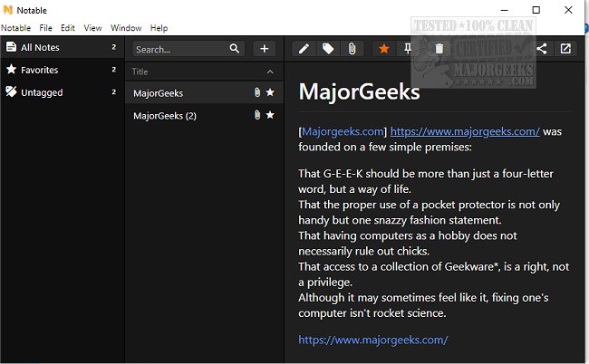
Task: Click the trash delete note icon
Action: pyautogui.click(x=439, y=49)
